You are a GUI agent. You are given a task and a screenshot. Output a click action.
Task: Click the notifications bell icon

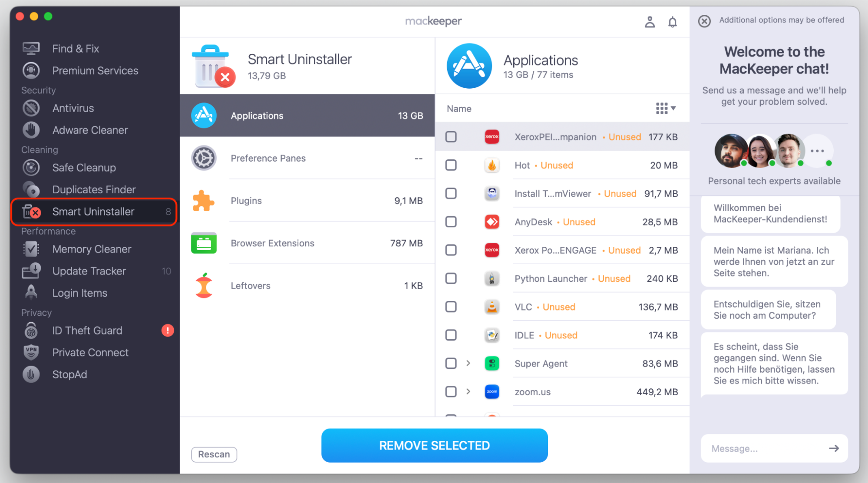click(672, 22)
